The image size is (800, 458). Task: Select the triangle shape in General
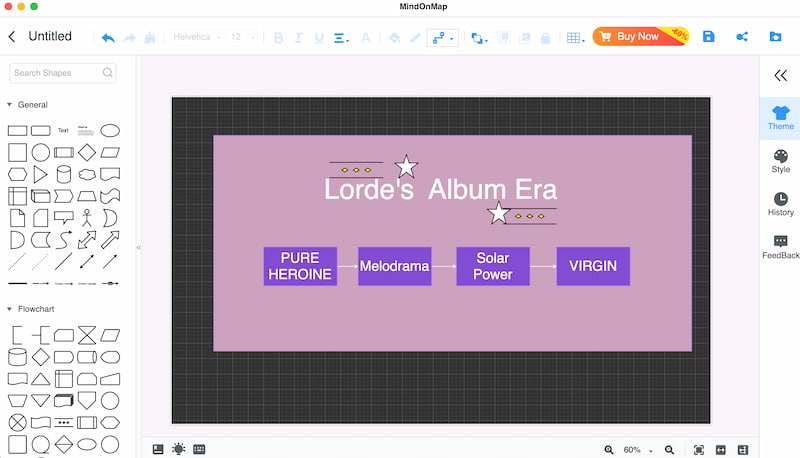click(x=40, y=174)
